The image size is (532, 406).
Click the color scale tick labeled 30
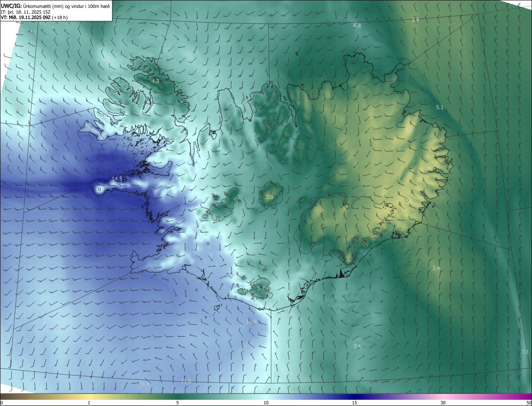(x=443, y=403)
